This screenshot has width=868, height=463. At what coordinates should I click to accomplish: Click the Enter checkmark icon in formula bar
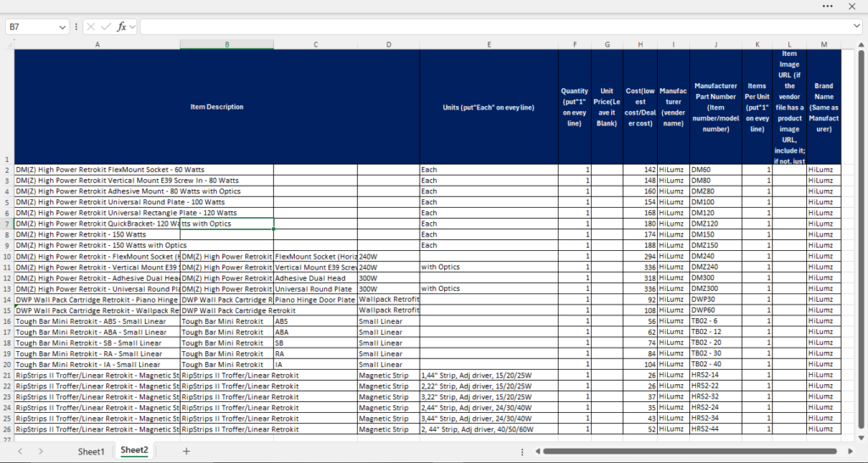[x=106, y=26]
